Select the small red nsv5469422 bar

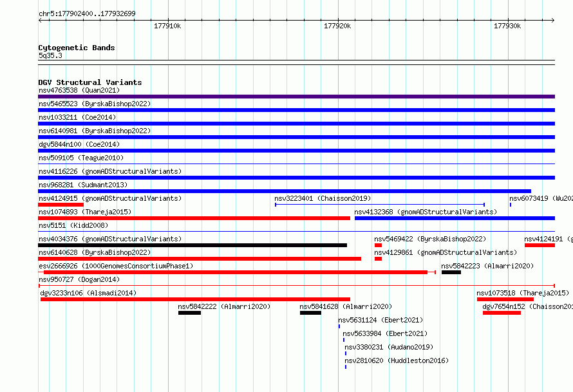click(378, 245)
